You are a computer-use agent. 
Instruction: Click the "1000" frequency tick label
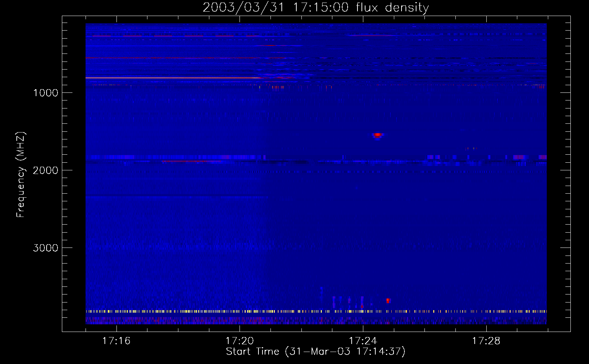(x=46, y=93)
